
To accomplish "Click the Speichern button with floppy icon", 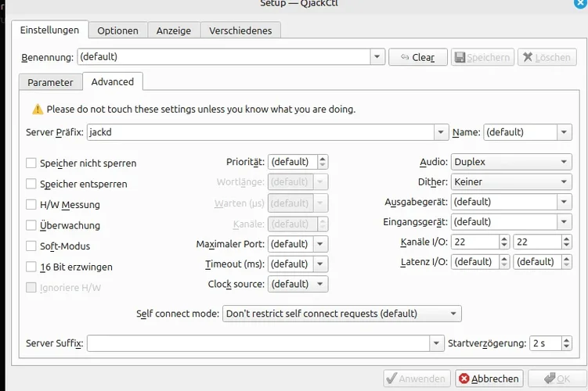I will (x=482, y=57).
